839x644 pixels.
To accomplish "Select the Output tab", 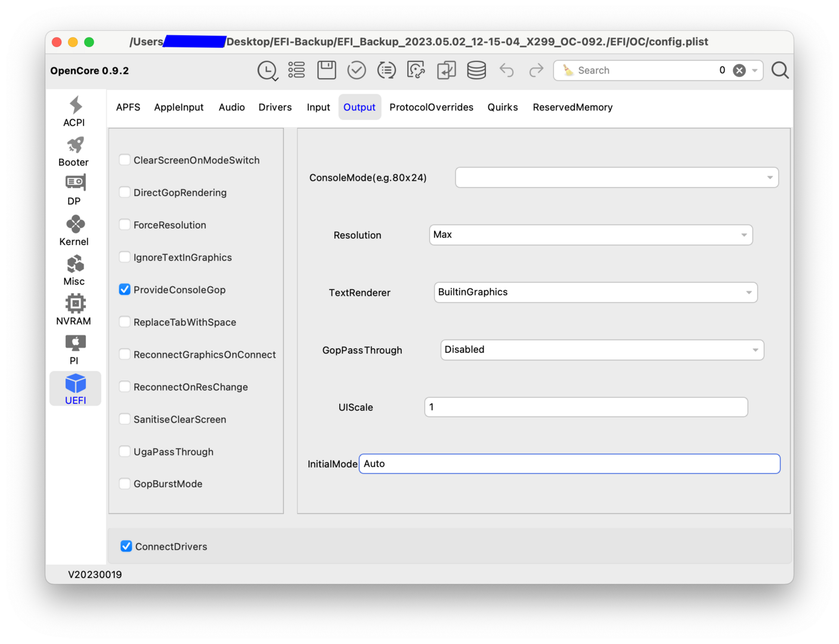I will (x=360, y=107).
